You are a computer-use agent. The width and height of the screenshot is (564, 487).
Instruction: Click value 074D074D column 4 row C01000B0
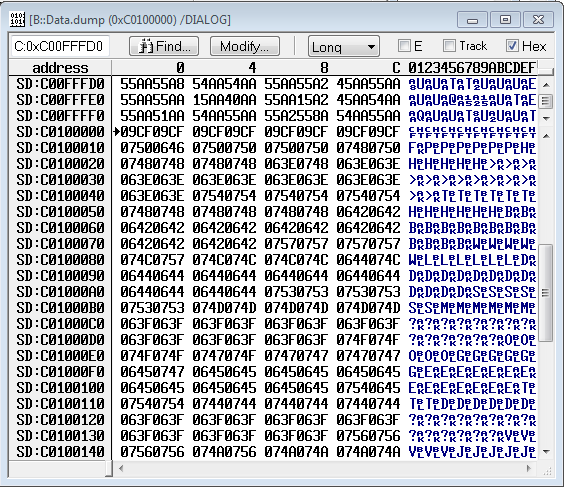tap(224, 308)
